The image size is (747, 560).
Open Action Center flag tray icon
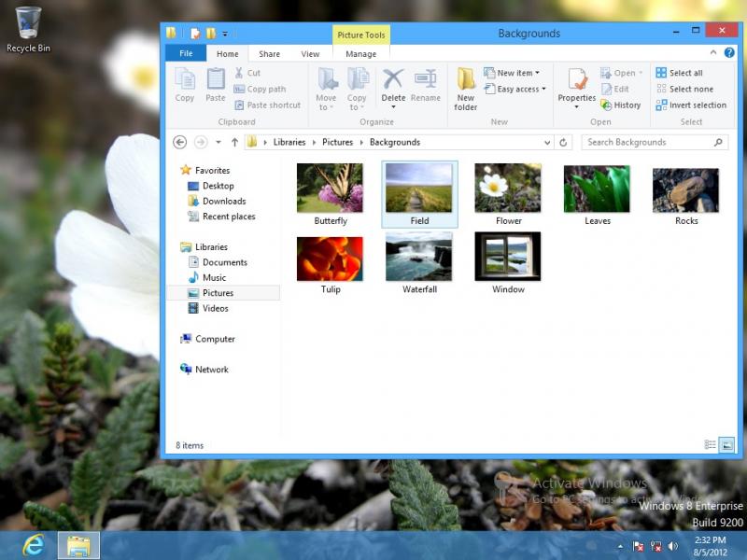[x=638, y=546]
